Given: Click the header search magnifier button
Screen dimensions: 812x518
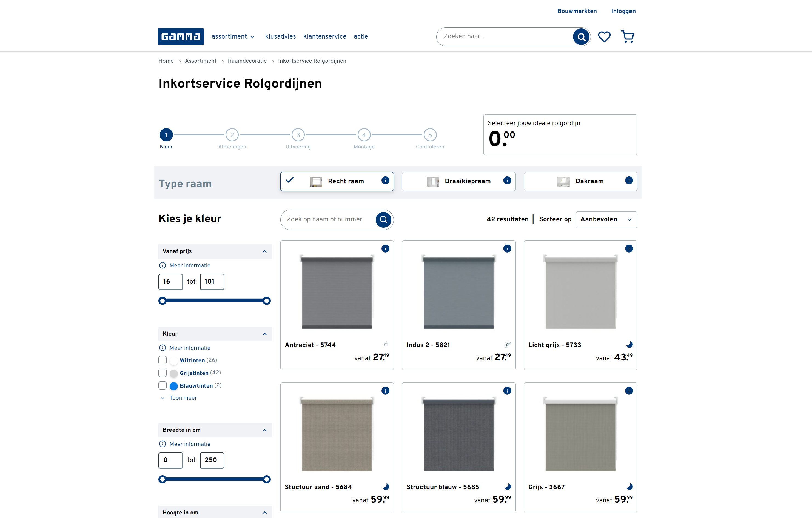Looking at the screenshot, I should click(x=581, y=36).
